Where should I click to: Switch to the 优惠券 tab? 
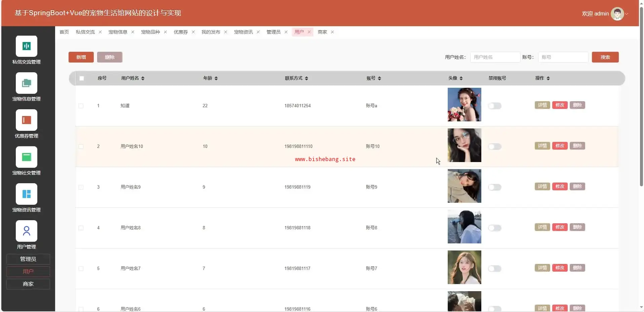pyautogui.click(x=181, y=32)
